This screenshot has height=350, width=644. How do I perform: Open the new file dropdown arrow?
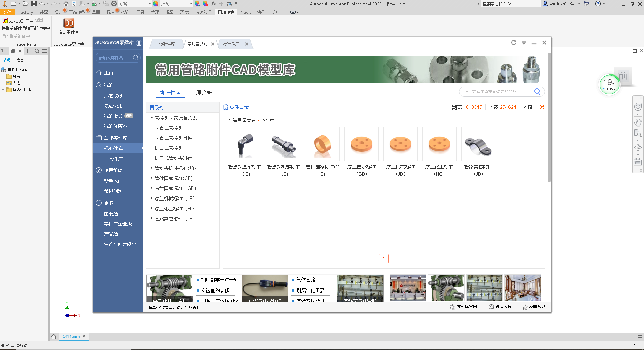[19, 4]
